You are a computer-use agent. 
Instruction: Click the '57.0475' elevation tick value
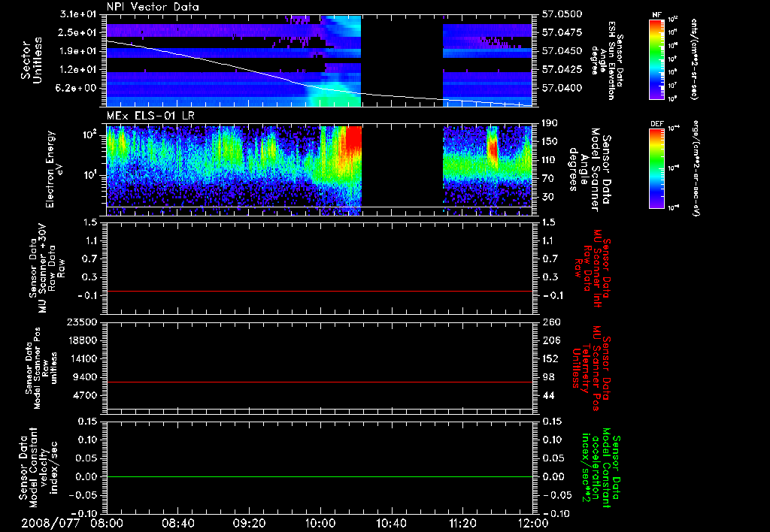click(x=562, y=32)
